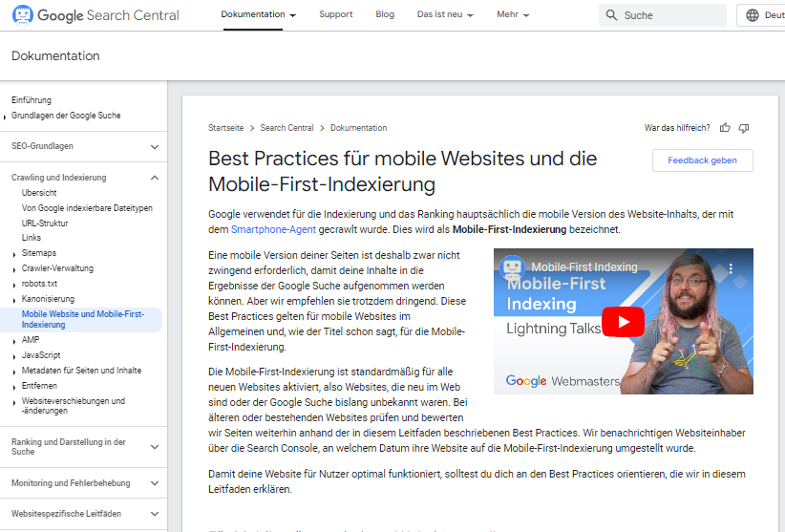Screen dimensions: 785x532
Task: Click the globe language icon
Action: pos(752,15)
